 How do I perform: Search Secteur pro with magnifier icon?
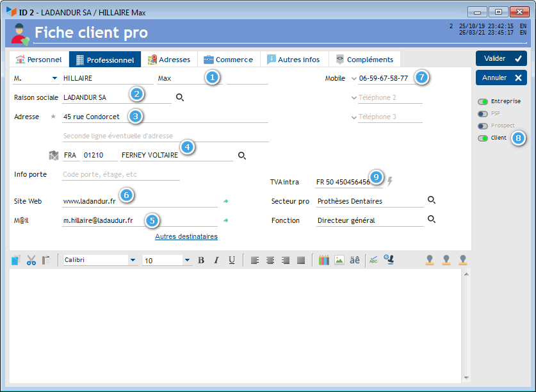(x=432, y=200)
